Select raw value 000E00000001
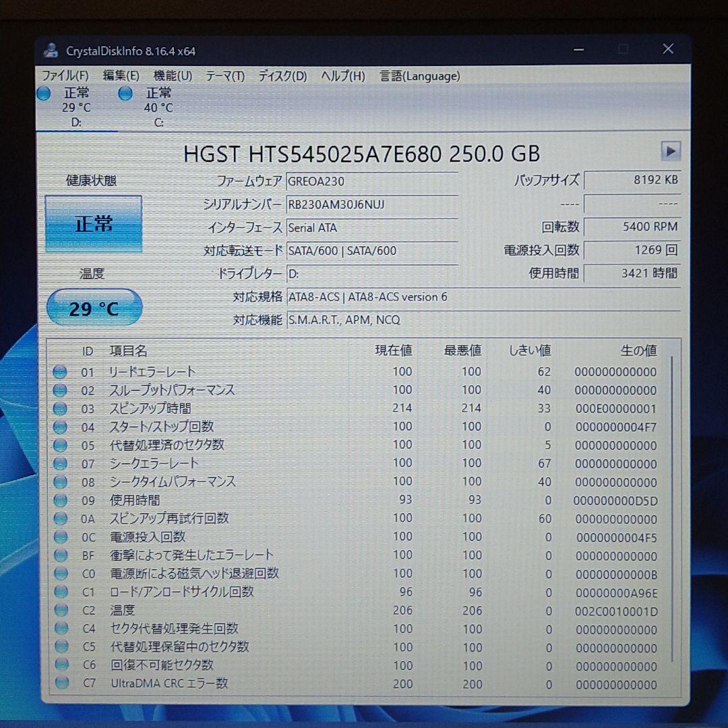The width and height of the screenshot is (728, 728). [615, 409]
